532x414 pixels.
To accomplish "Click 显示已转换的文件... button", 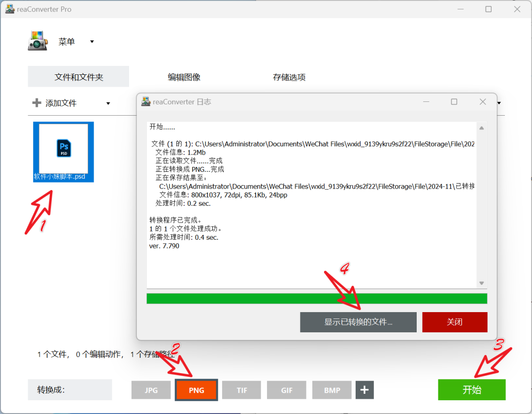I will (358, 322).
